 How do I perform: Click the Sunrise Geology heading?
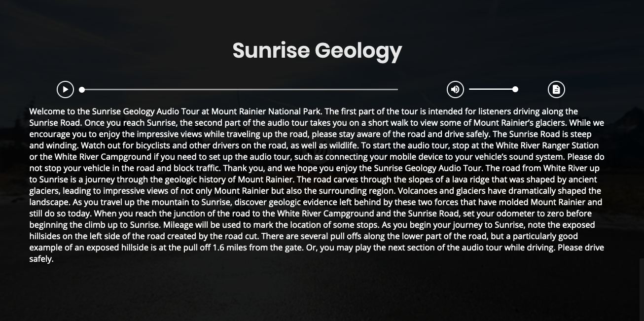tap(317, 50)
